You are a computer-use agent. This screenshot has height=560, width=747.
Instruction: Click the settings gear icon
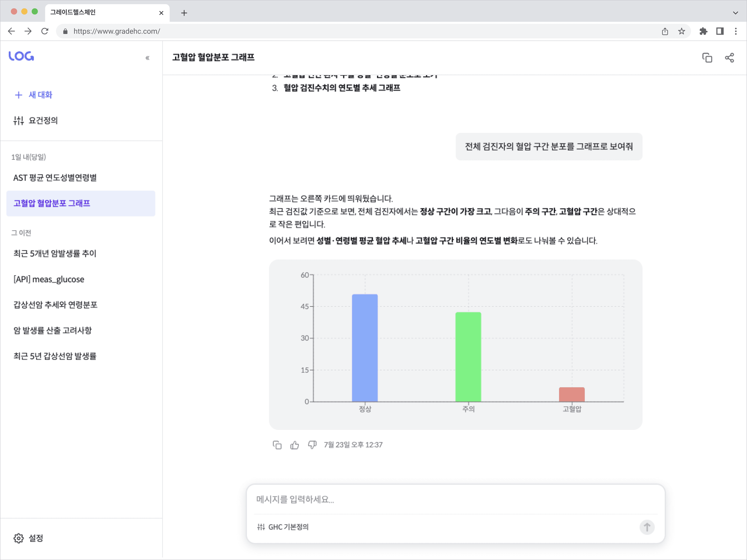(x=18, y=538)
